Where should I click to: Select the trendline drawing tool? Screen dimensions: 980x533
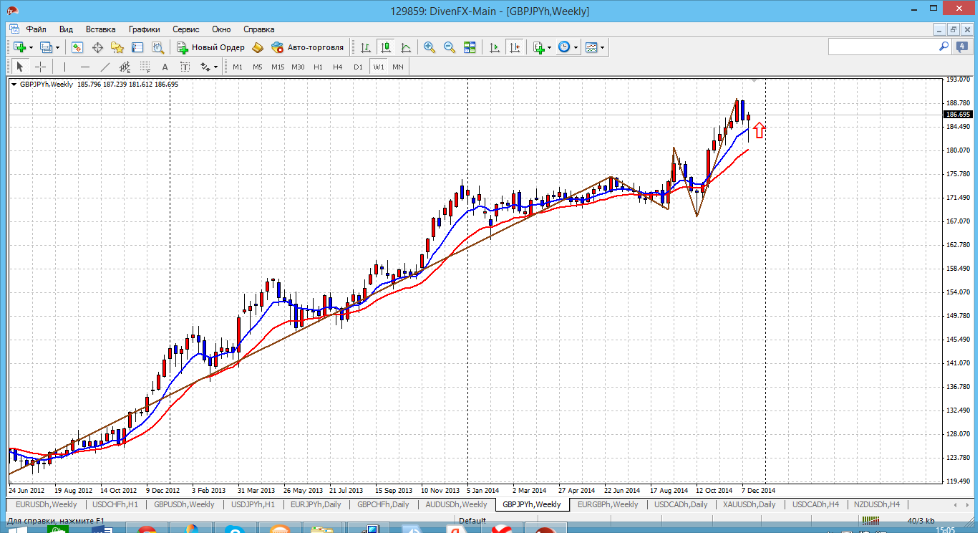[x=105, y=67]
